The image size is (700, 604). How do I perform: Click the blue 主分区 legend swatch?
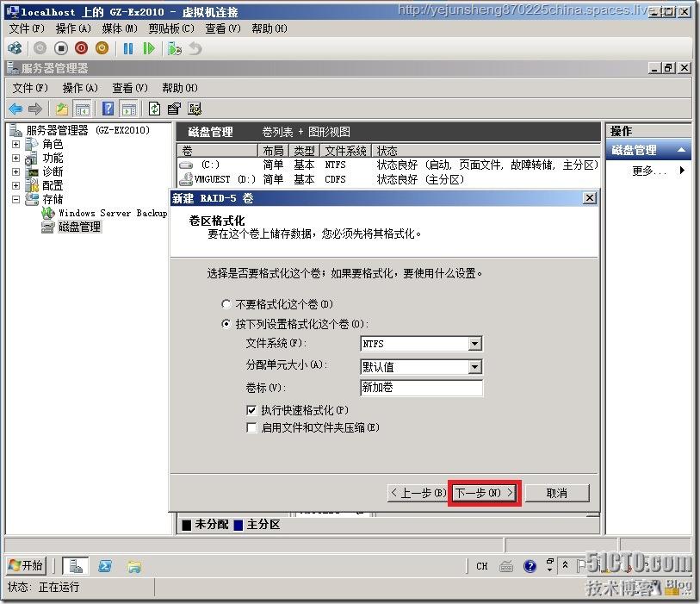[238, 525]
